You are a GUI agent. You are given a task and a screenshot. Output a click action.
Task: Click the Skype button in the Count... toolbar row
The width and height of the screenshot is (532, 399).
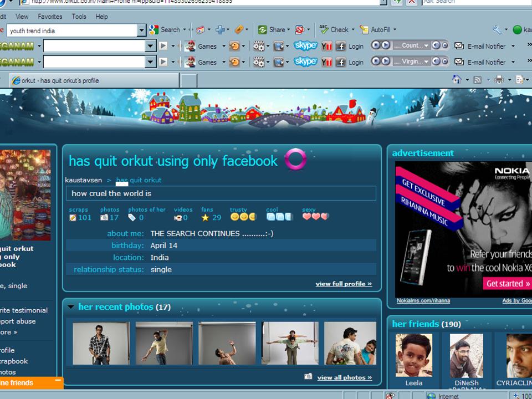click(305, 45)
